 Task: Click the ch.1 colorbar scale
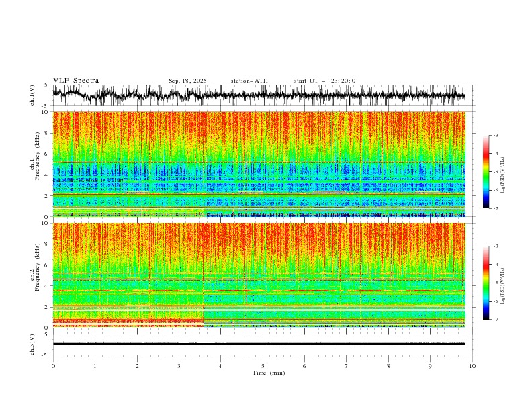tap(486, 172)
